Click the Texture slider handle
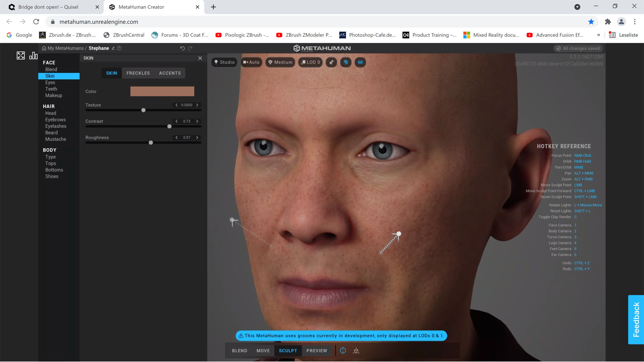This screenshot has width=644, height=362. pyautogui.click(x=144, y=110)
